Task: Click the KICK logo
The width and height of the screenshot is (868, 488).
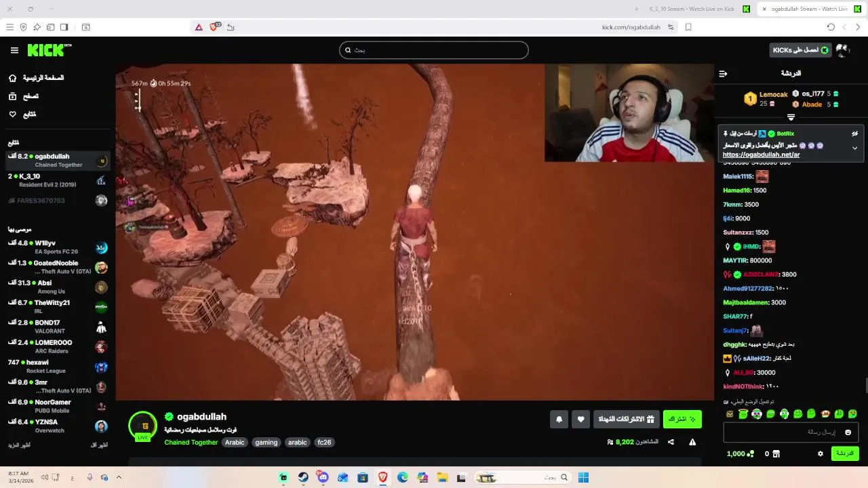Action: pos(50,50)
